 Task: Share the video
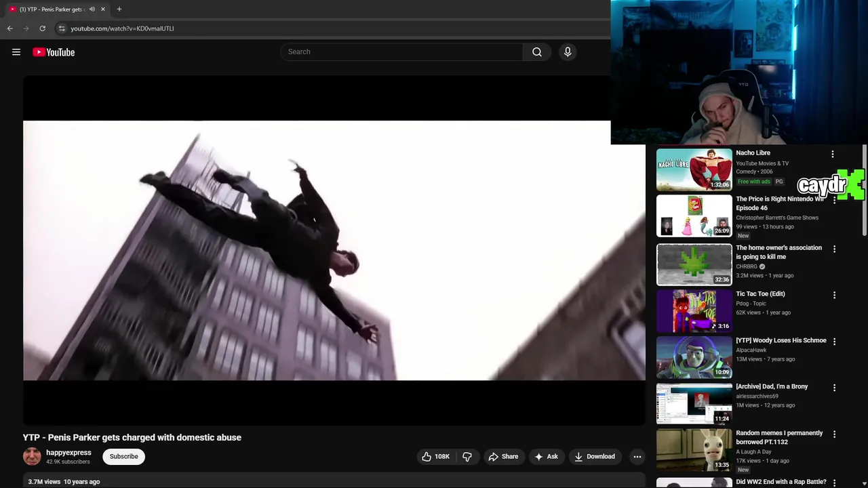503,457
